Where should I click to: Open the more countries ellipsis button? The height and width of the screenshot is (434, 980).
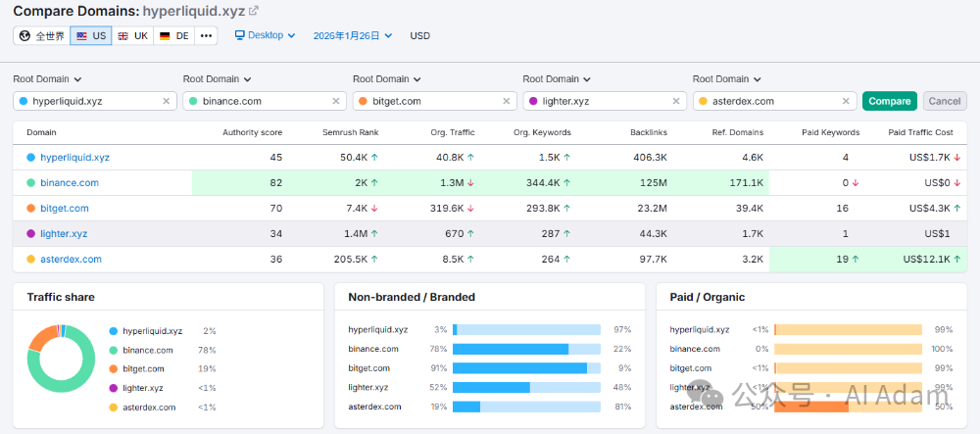click(x=206, y=36)
